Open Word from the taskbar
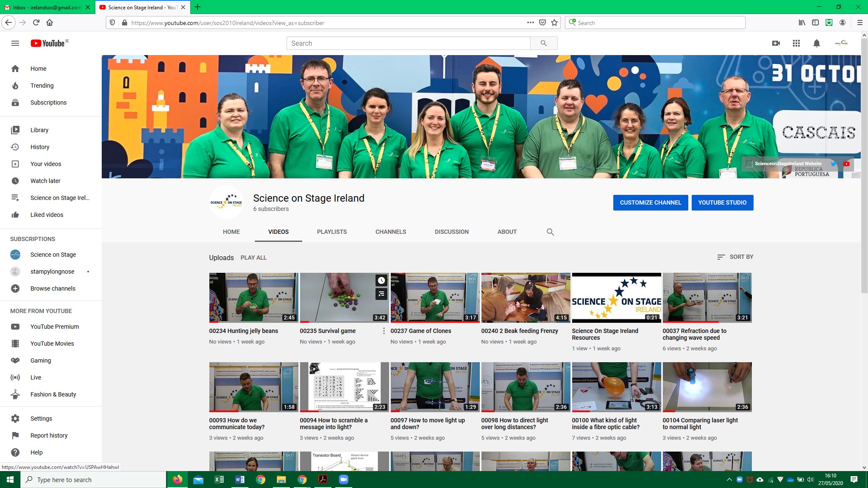Image resolution: width=868 pixels, height=488 pixels. [x=240, y=480]
